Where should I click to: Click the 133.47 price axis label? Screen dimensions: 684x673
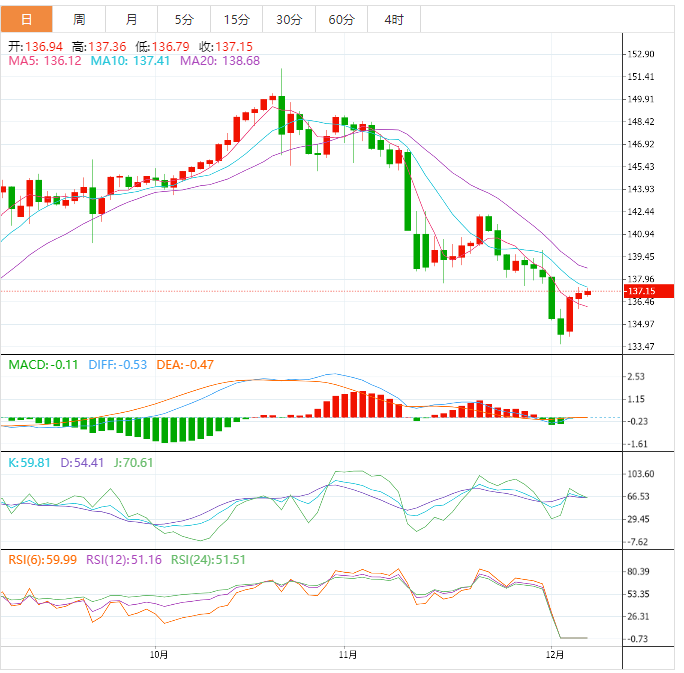coord(641,346)
